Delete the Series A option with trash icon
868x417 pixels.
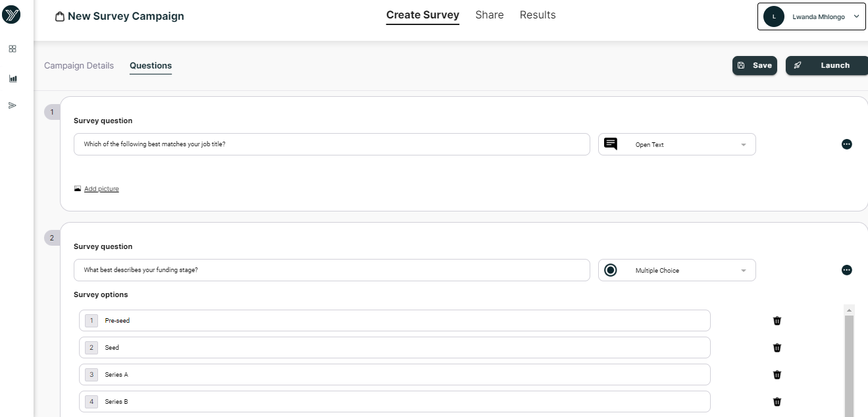[777, 375]
